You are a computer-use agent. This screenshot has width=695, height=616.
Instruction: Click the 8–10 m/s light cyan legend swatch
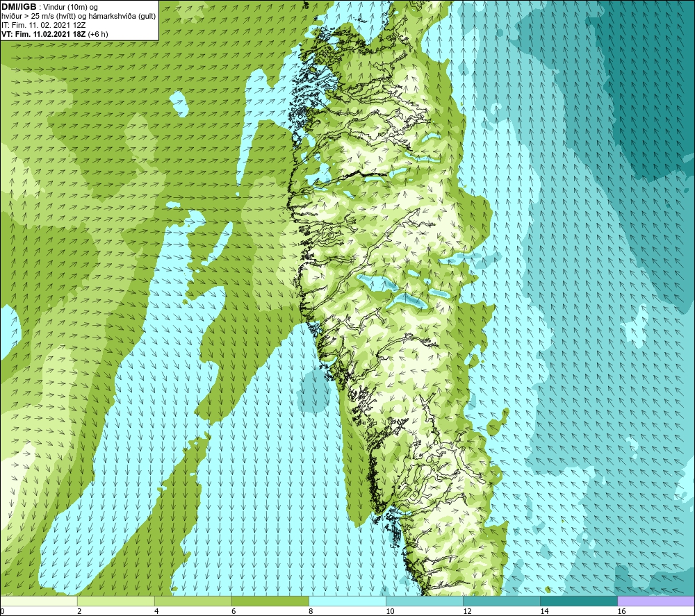[x=347, y=601]
